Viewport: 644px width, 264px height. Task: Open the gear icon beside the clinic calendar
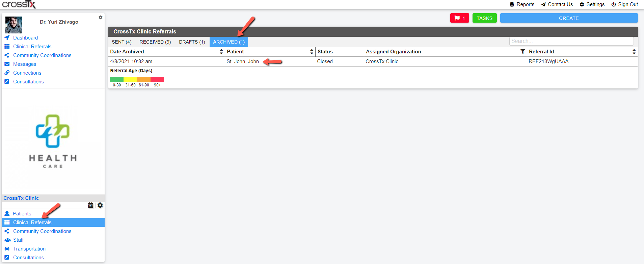coord(100,205)
